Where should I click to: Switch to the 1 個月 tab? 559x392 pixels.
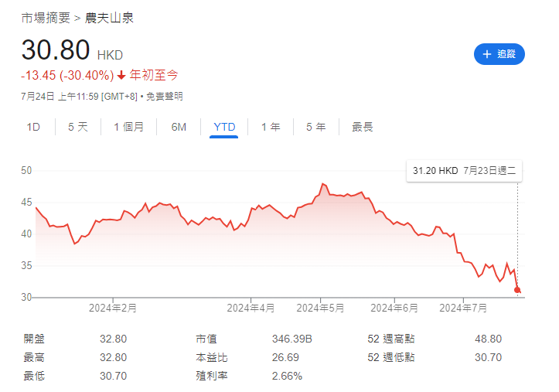pyautogui.click(x=128, y=127)
